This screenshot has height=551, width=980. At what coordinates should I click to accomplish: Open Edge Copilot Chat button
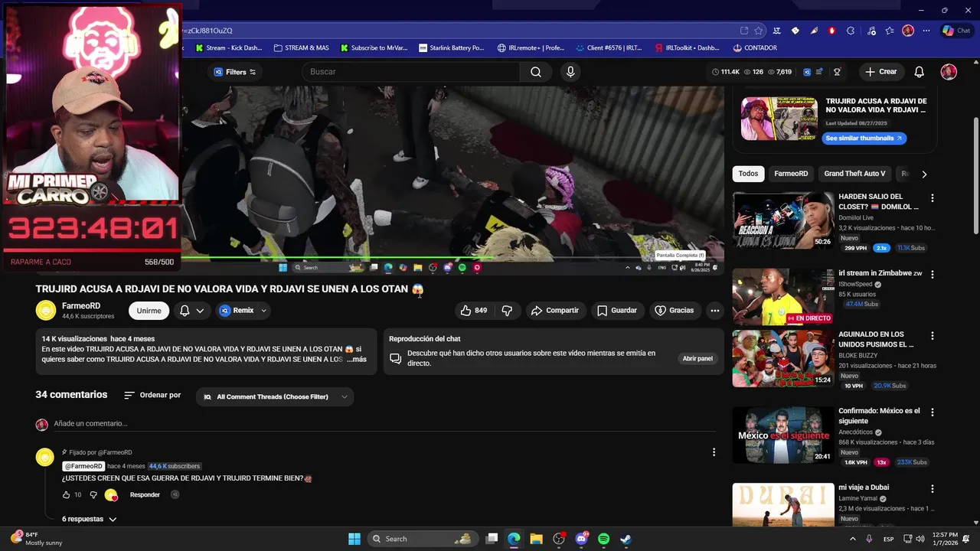(957, 31)
